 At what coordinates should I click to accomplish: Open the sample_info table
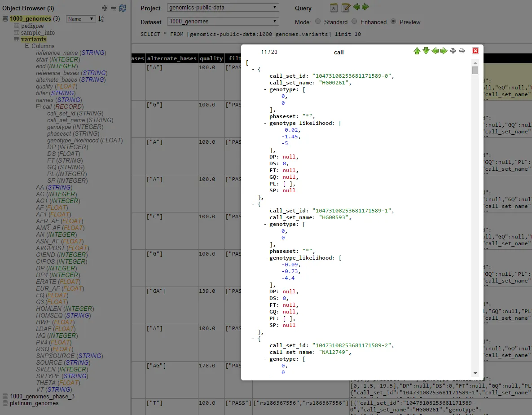(38, 32)
